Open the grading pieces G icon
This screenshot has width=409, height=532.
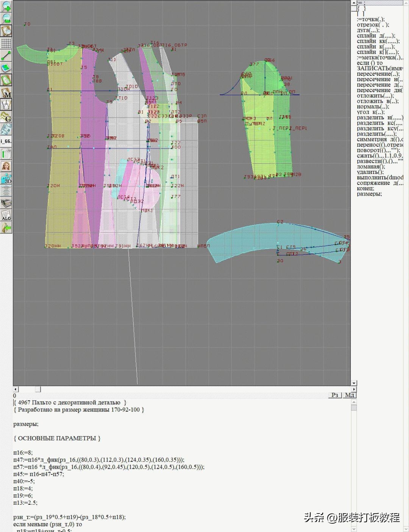click(6, 117)
